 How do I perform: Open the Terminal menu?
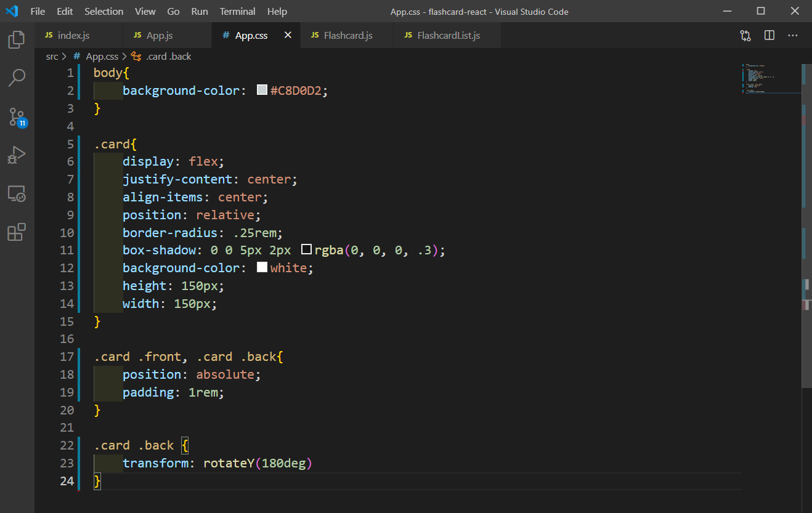tap(238, 12)
